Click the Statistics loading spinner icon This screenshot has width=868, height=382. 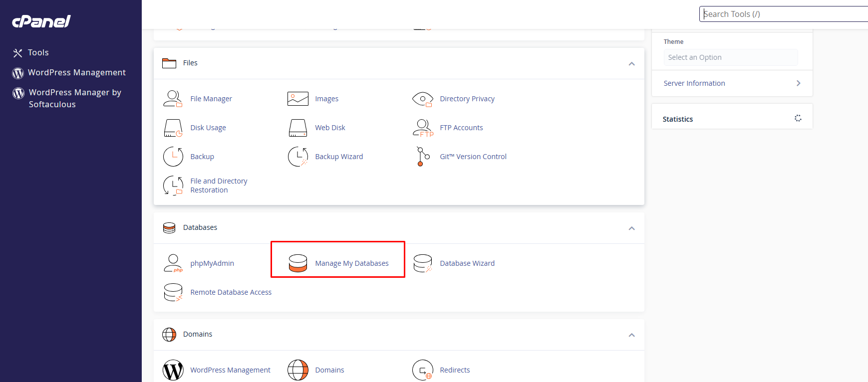pos(798,118)
